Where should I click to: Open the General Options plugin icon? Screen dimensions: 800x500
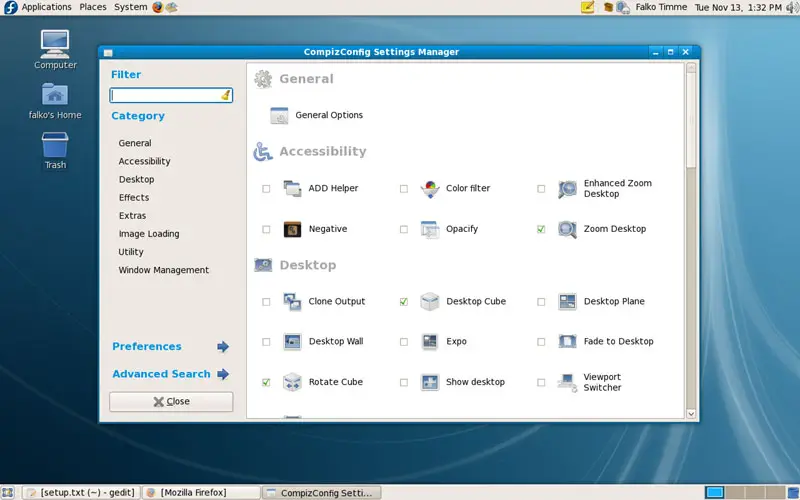tap(279, 115)
